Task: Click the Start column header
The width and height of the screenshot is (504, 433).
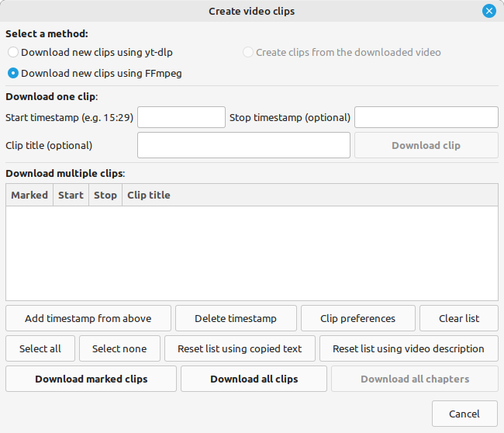Action: (71, 195)
